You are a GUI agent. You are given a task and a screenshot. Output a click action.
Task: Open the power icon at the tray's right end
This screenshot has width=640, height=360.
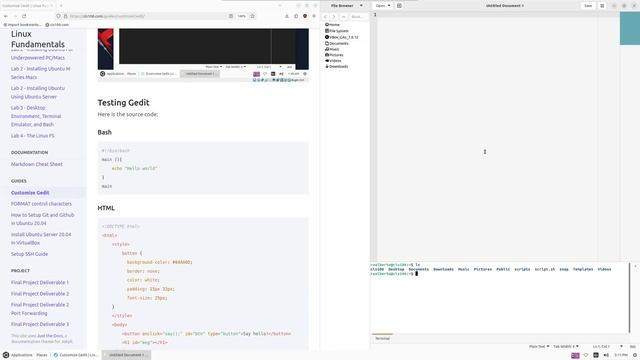tap(635, 356)
